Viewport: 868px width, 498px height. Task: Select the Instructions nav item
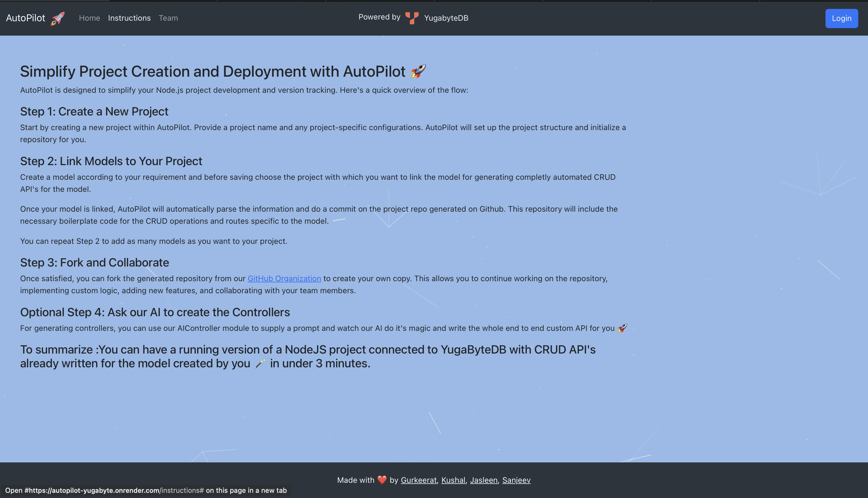coord(129,18)
